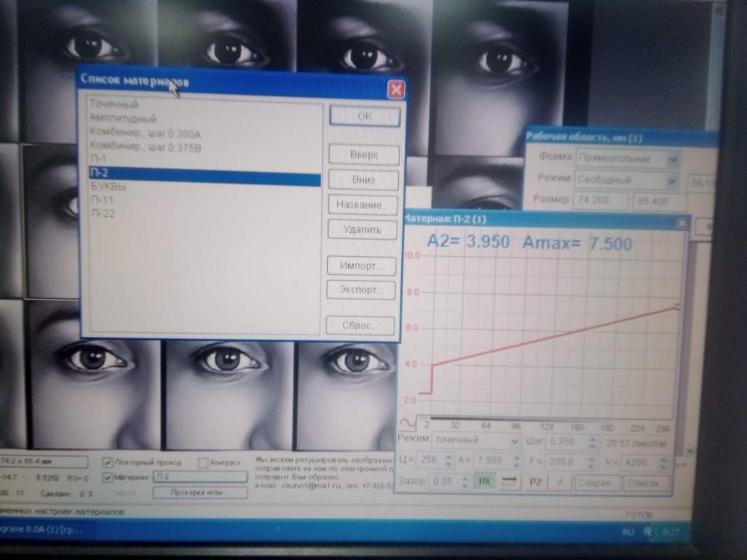Enable the Контраст checkbox

point(203,463)
